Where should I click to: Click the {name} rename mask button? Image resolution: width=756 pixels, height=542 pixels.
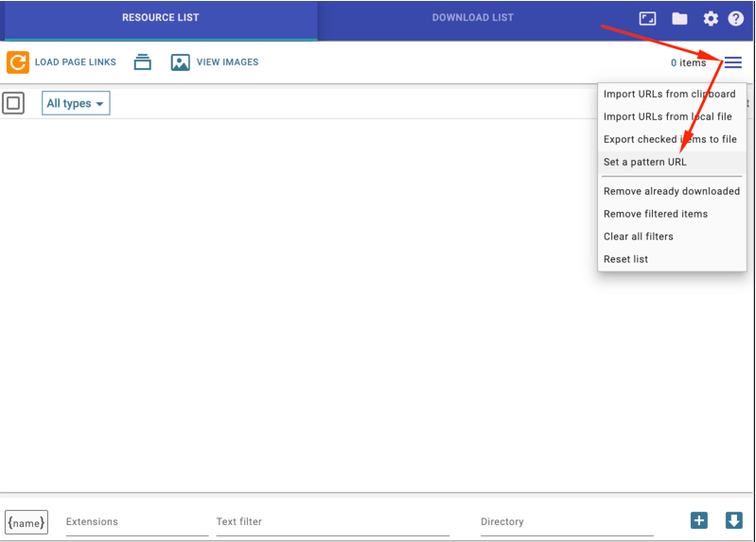tap(26, 522)
